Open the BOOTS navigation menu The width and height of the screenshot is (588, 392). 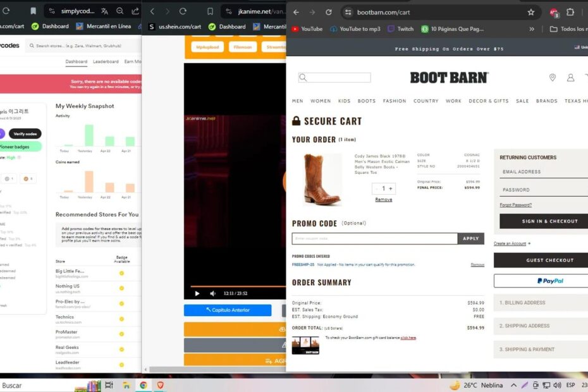pyautogui.click(x=366, y=101)
